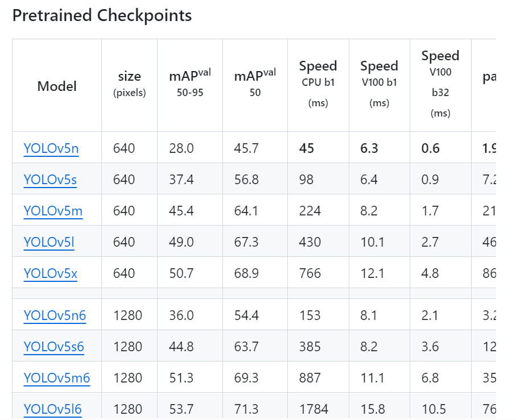The image size is (516, 420).
Task: Click the Speed CPU b1 column header
Action: click(x=318, y=84)
